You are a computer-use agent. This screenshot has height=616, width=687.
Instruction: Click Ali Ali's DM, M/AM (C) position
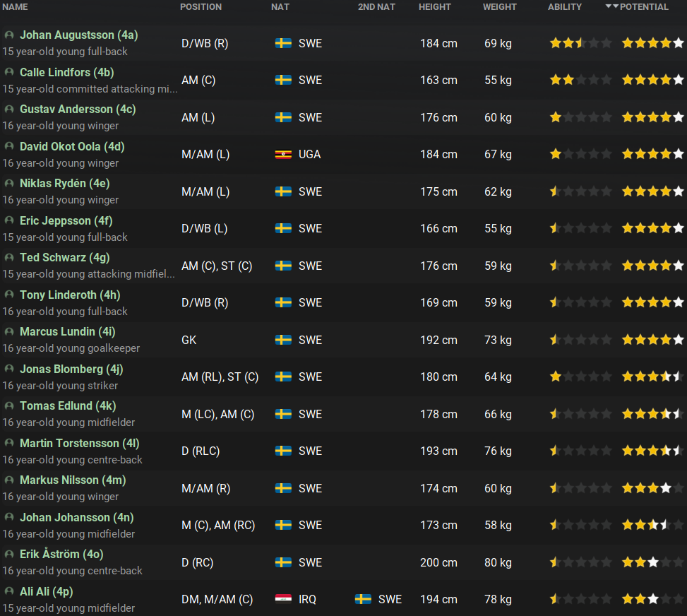pos(217,599)
